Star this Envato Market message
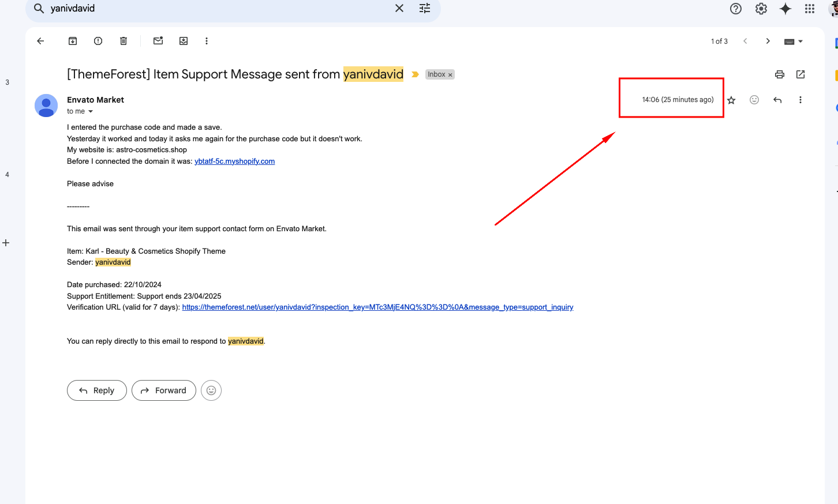 tap(731, 100)
